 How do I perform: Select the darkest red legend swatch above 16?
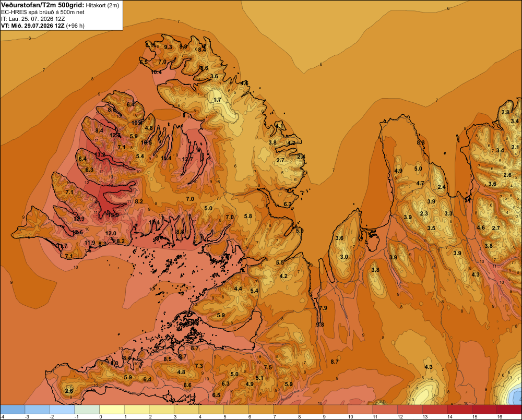(509, 410)
